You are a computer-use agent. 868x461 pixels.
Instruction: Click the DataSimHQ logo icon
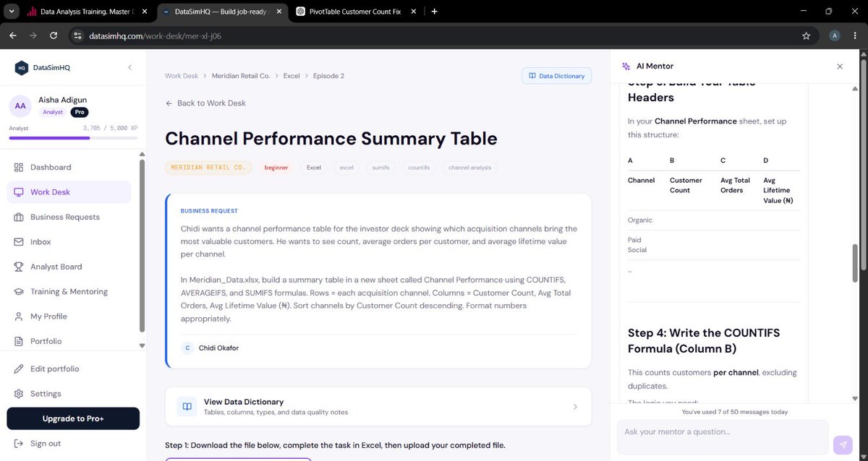21,67
